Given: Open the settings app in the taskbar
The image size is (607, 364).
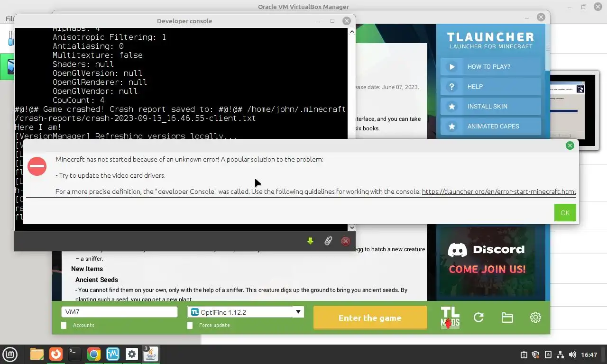Looking at the screenshot, I should point(132,354).
